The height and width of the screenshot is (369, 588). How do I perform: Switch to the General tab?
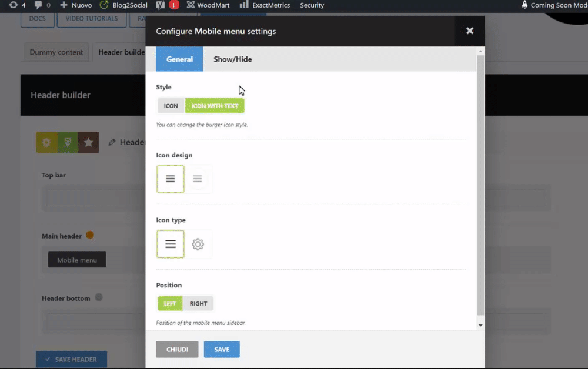click(x=179, y=59)
